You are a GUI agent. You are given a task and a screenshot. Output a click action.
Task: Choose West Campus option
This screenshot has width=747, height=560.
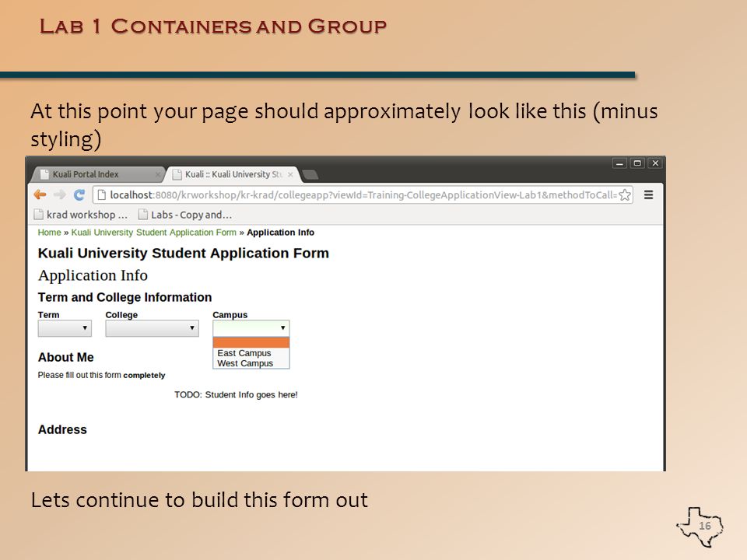251,363
